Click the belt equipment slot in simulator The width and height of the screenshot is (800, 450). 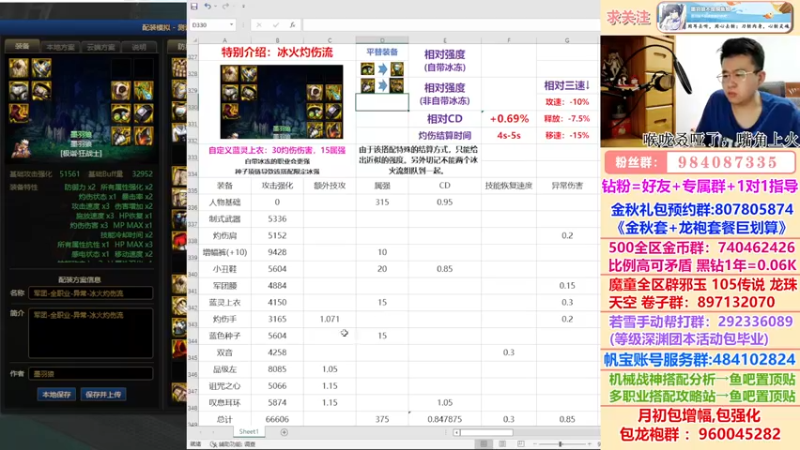(41, 90)
